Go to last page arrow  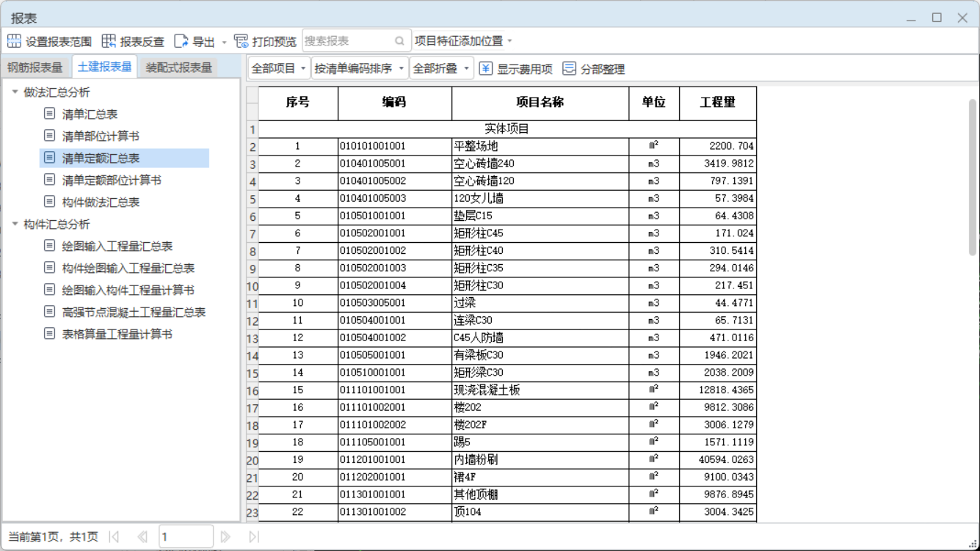(254, 537)
